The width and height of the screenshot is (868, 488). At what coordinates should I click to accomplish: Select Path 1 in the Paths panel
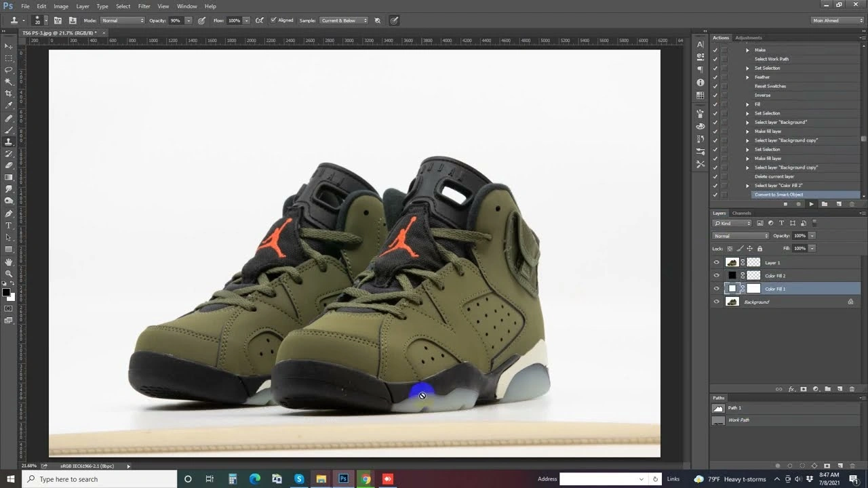[734, 408]
